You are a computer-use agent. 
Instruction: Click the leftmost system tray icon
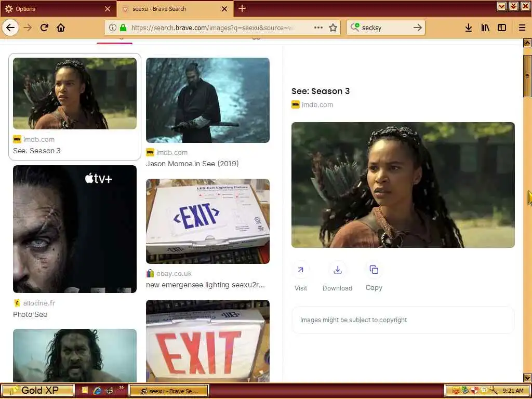pyautogui.click(x=455, y=391)
